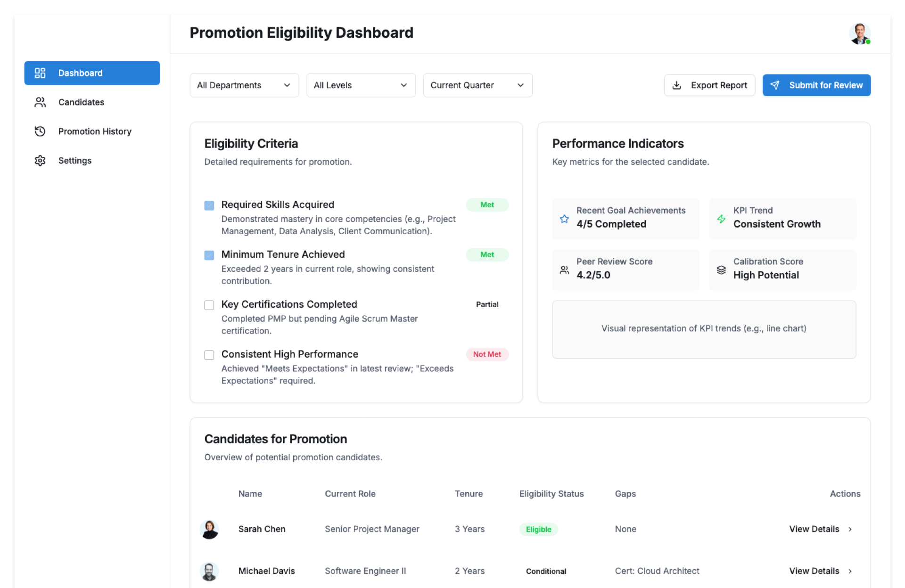Click the Promotion History clock icon

point(40,131)
